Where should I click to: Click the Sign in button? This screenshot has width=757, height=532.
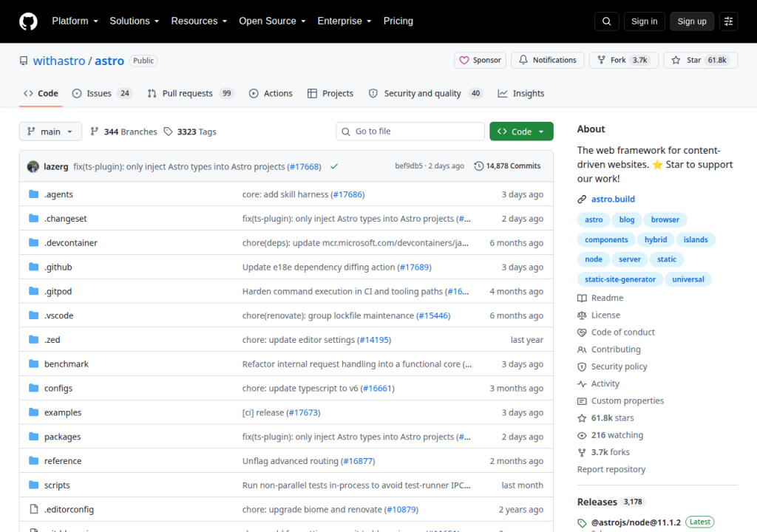coord(644,21)
